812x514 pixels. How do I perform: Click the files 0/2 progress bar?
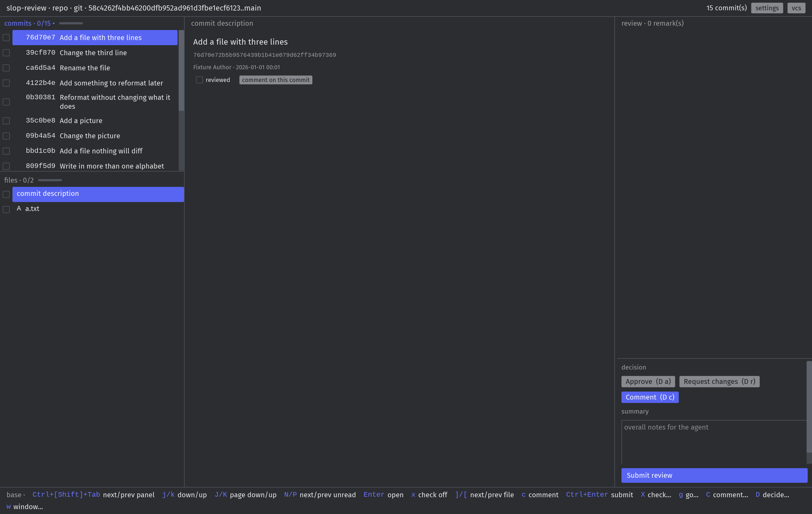(50, 180)
